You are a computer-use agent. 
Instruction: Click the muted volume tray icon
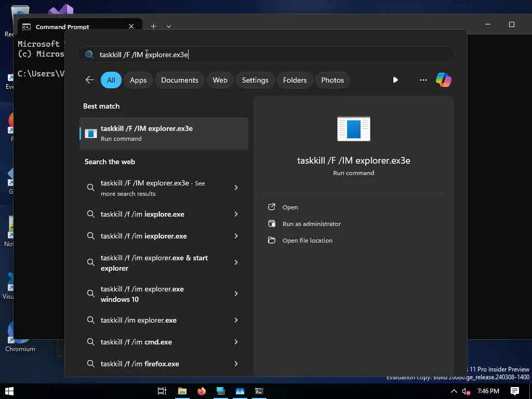click(x=466, y=392)
